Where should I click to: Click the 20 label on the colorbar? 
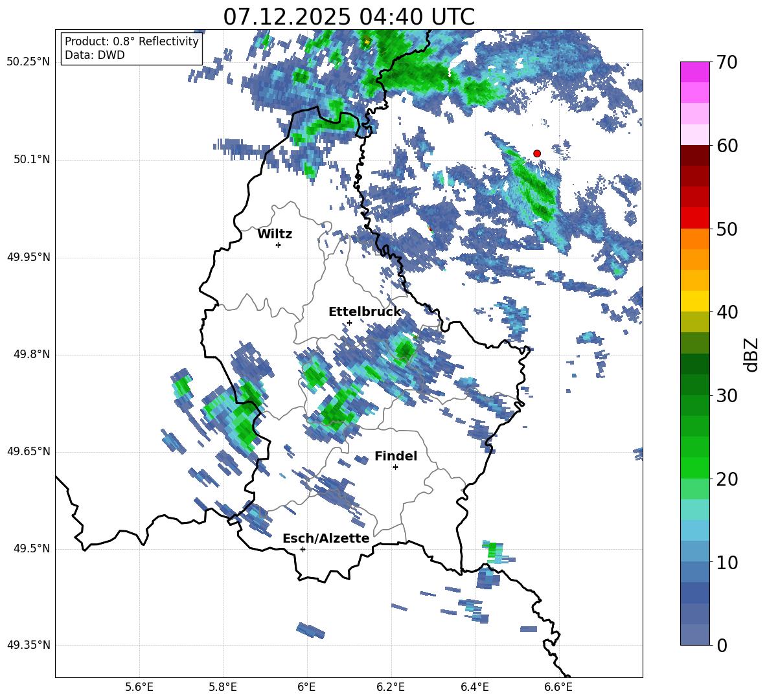click(x=727, y=479)
